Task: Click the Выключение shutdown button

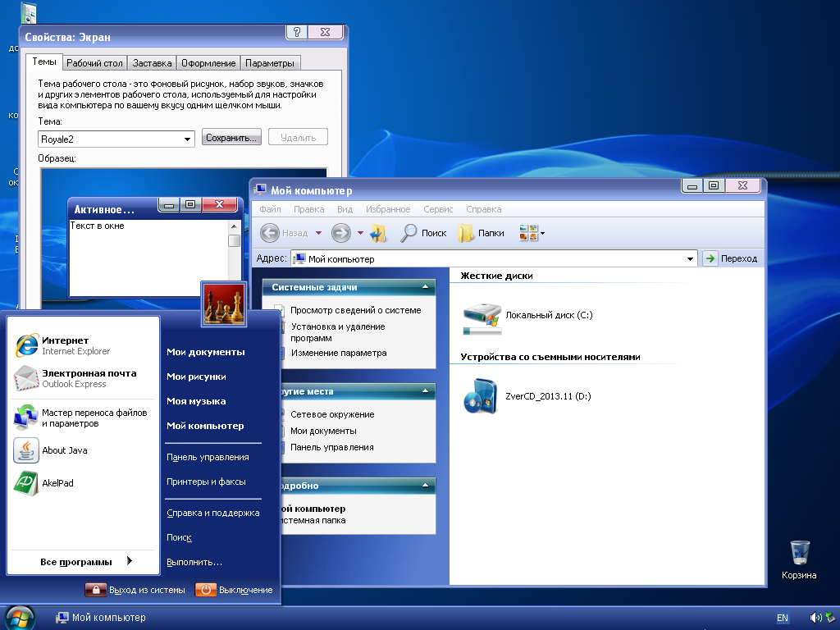Action: point(234,590)
